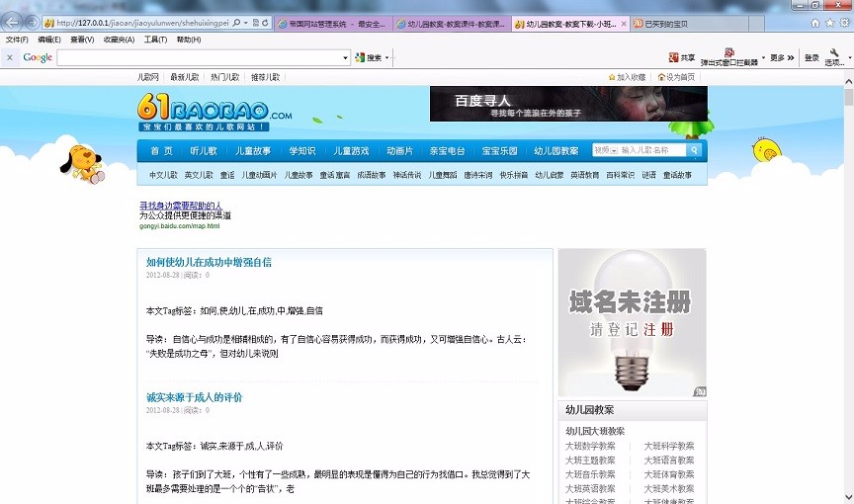Open the 百度寻人 banner ad
Image resolution: width=854 pixels, height=504 pixels.
(568, 104)
